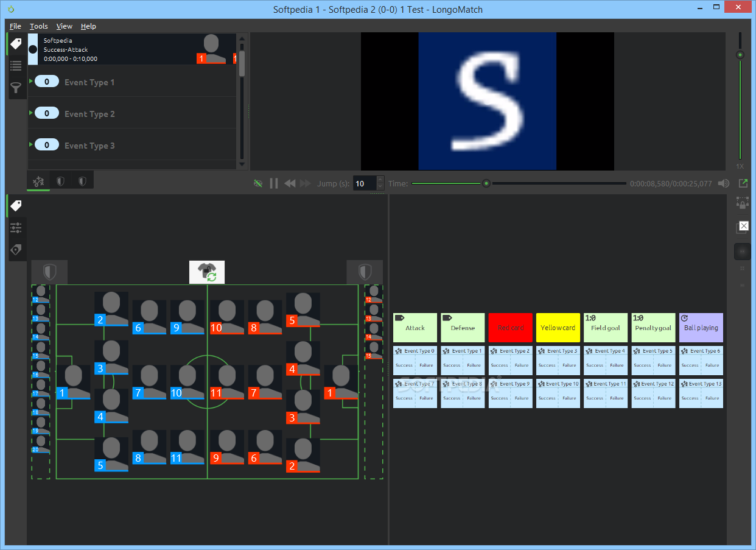Open the Tools menu
Screen dimensions: 756x550
pyautogui.click(x=39, y=26)
